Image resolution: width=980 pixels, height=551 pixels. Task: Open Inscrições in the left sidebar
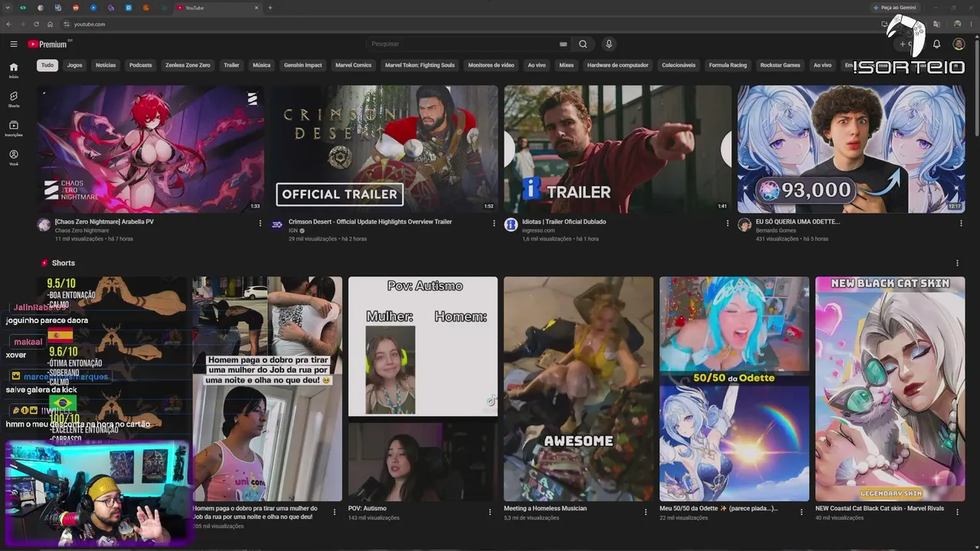click(x=14, y=129)
